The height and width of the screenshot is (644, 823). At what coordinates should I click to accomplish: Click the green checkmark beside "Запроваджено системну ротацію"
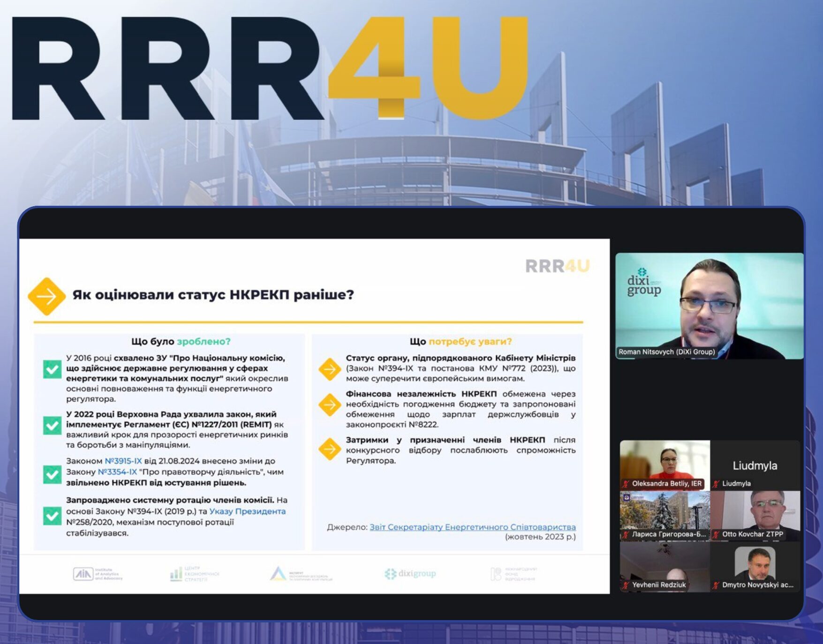tap(52, 516)
